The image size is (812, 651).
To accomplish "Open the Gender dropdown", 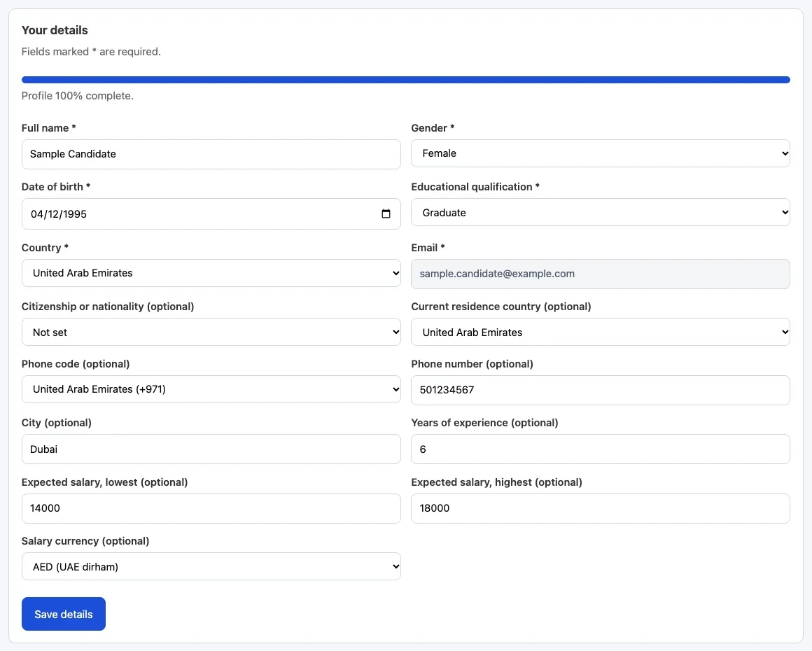I will (x=600, y=153).
